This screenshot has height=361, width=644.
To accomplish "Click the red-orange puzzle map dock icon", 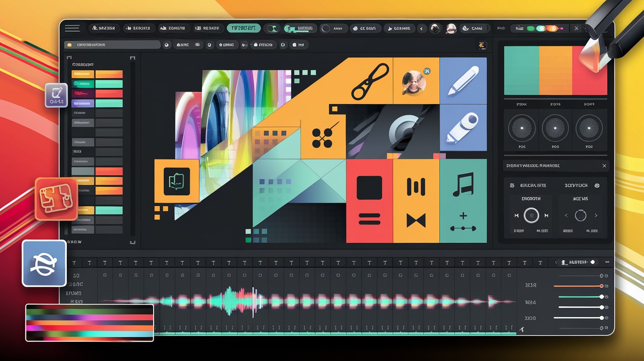I will point(56,199).
